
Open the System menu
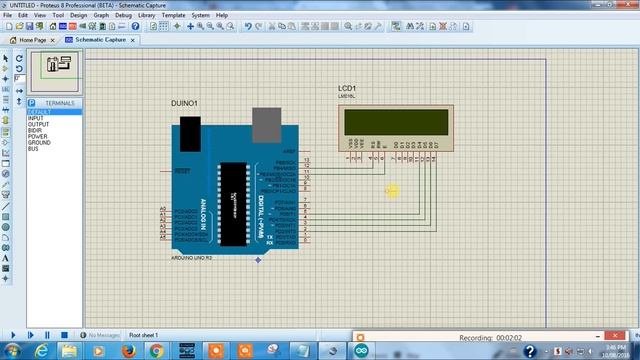click(200, 15)
